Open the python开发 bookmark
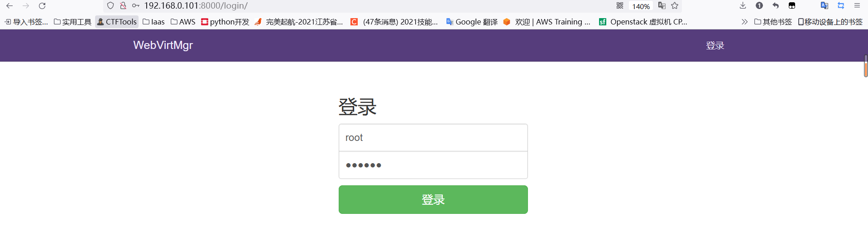 (225, 22)
